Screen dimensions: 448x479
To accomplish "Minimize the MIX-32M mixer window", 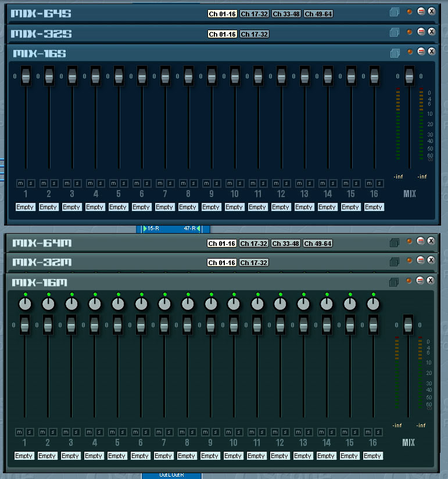I will click(x=421, y=260).
